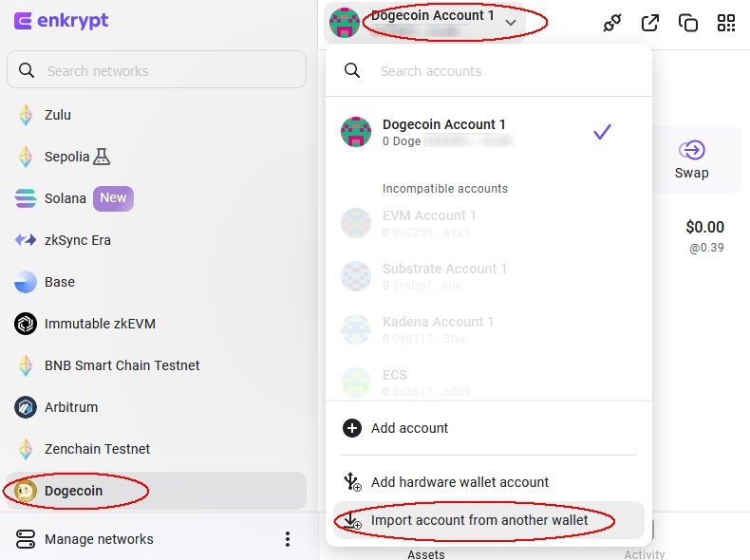Collapse the Dogecoin Account 1 dropdown chevron
This screenshot has width=750, height=560.
pyautogui.click(x=511, y=23)
